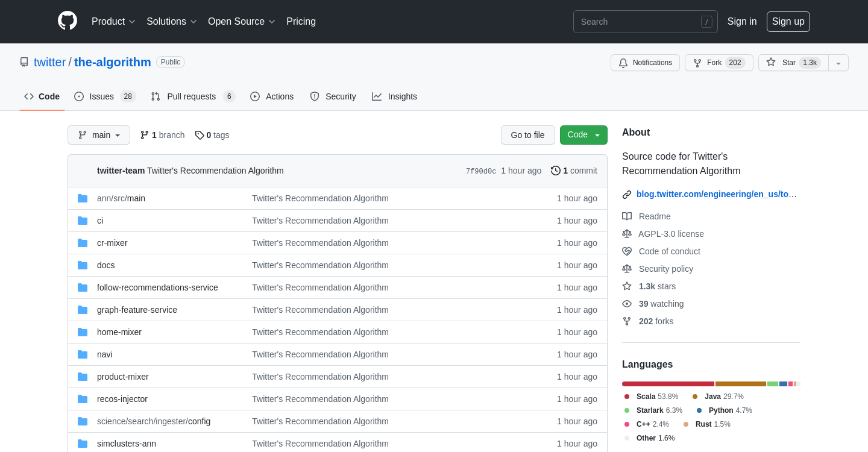868x452 pixels.
Task: Click the license scale icon
Action: tap(627, 234)
